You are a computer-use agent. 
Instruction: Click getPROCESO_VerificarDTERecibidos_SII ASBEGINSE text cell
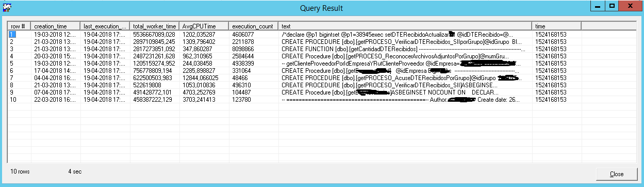click(x=405, y=85)
